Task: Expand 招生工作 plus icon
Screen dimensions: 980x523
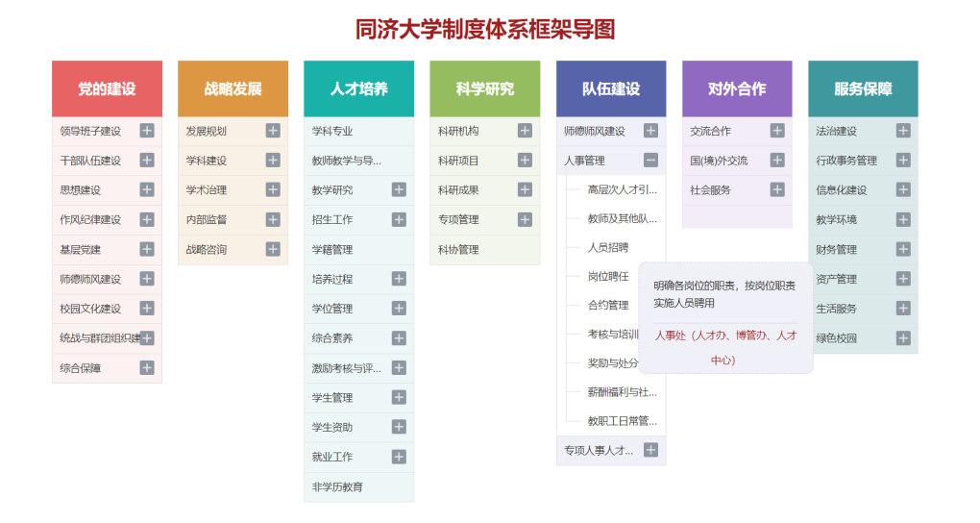Action: 399,219
